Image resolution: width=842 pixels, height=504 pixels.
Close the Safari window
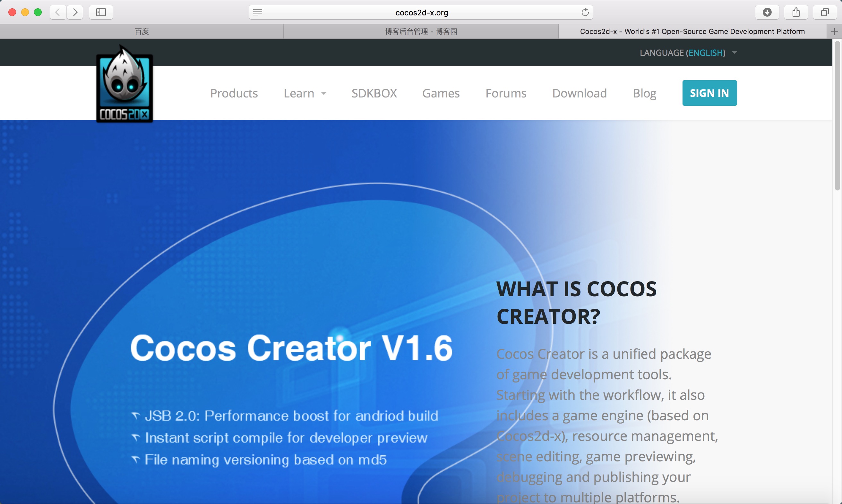click(12, 12)
